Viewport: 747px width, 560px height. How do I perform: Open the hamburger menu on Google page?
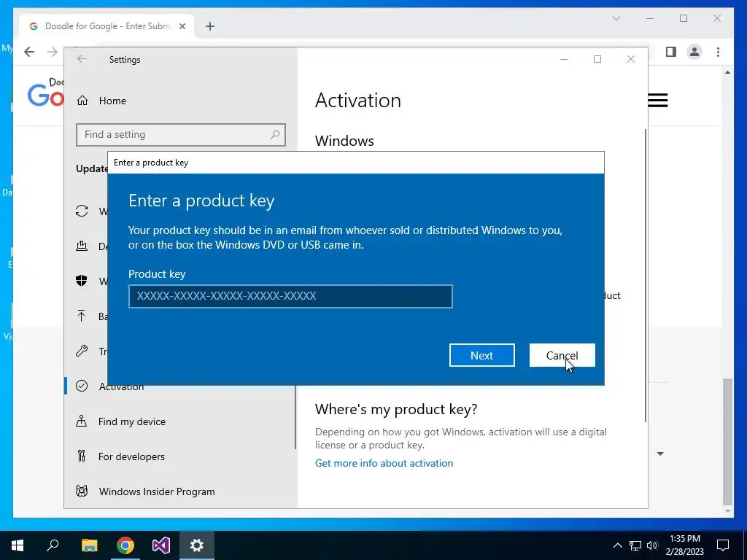(x=658, y=101)
